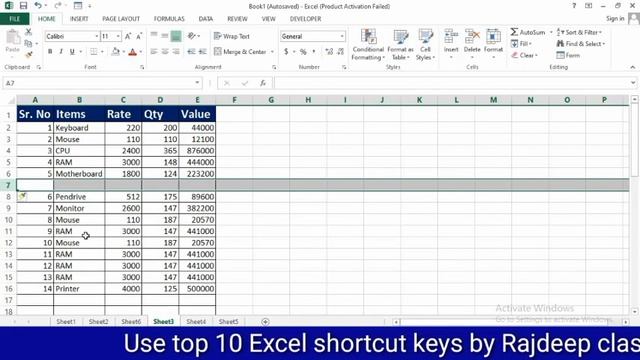Image resolution: width=640 pixels, height=360 pixels.
Task: Toggle bold formatting
Action: point(50,52)
